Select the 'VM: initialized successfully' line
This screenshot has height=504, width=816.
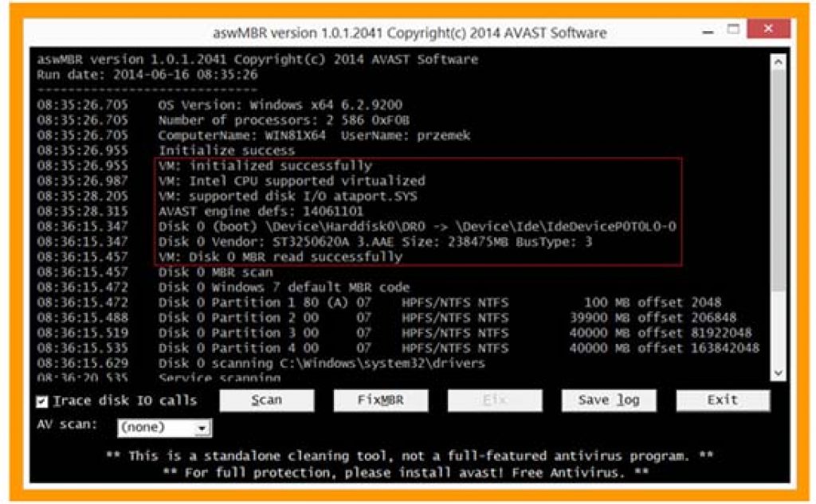coord(265,166)
